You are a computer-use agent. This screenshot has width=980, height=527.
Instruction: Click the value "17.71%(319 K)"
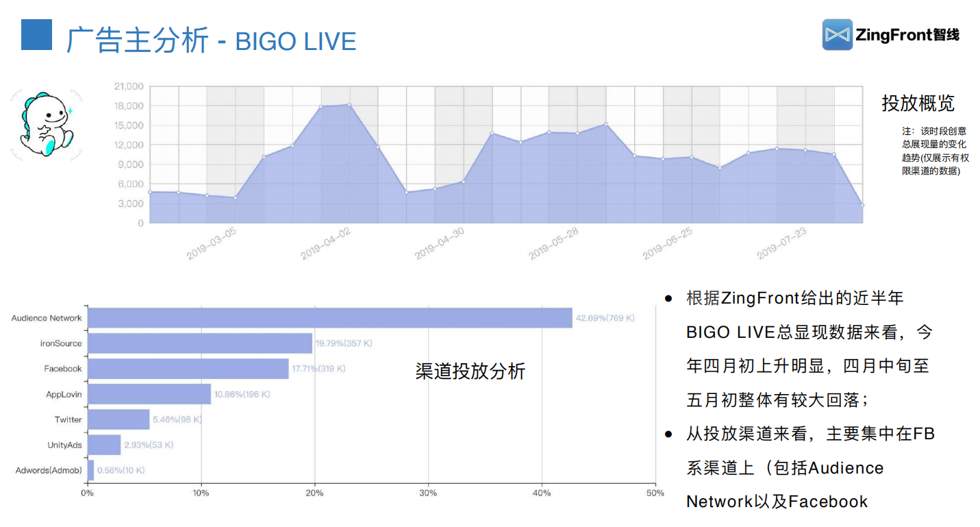pyautogui.click(x=319, y=369)
